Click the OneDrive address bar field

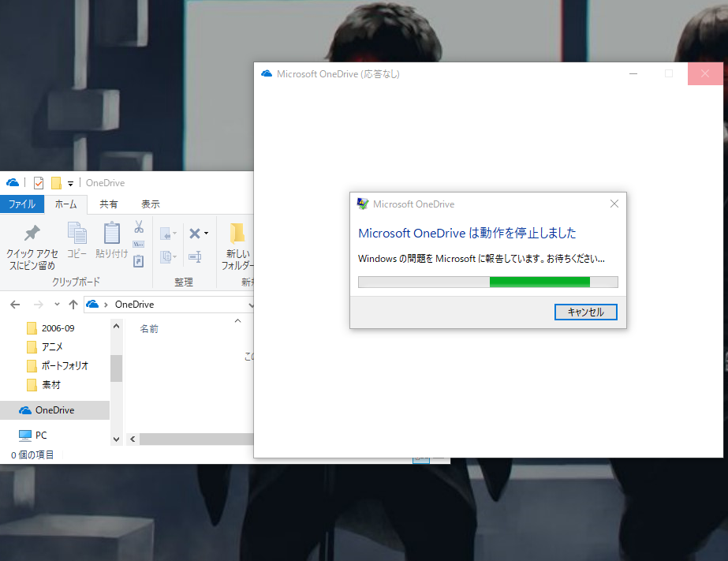click(x=169, y=305)
